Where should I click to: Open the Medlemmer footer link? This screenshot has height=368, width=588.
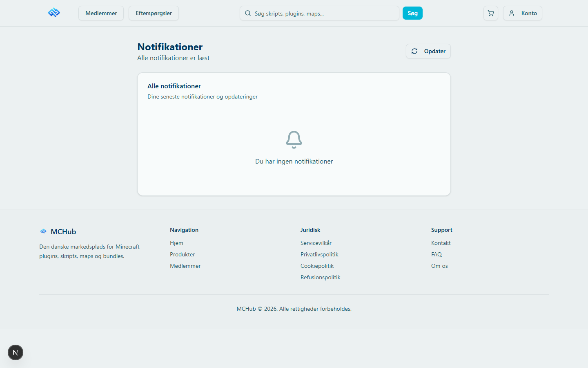point(185,266)
